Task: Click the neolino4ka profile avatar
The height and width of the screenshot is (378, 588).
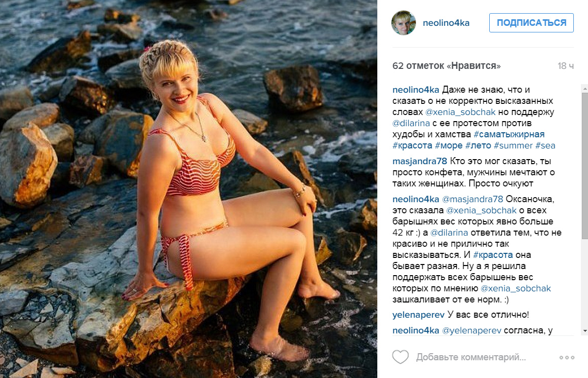Action: pos(404,23)
